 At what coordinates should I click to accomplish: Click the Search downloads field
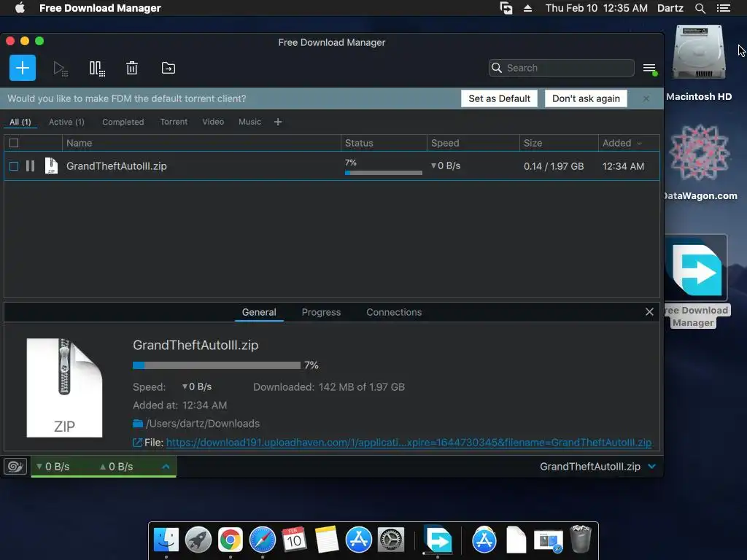[561, 68]
